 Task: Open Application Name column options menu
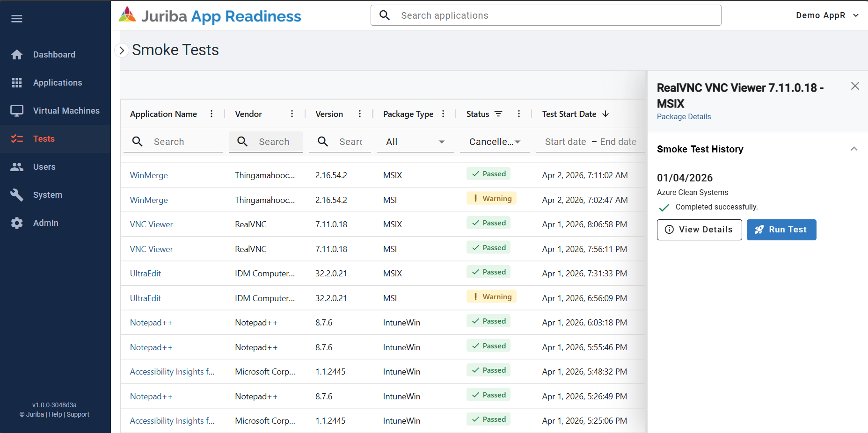point(212,114)
